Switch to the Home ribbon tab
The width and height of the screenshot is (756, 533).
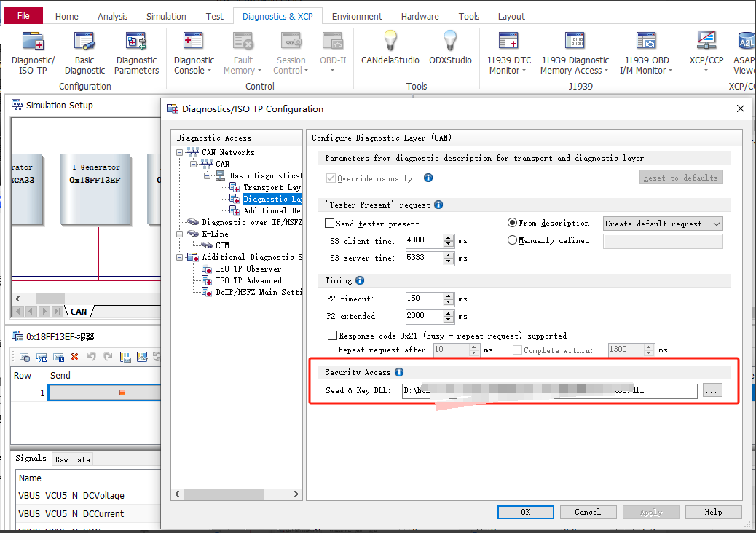click(66, 17)
